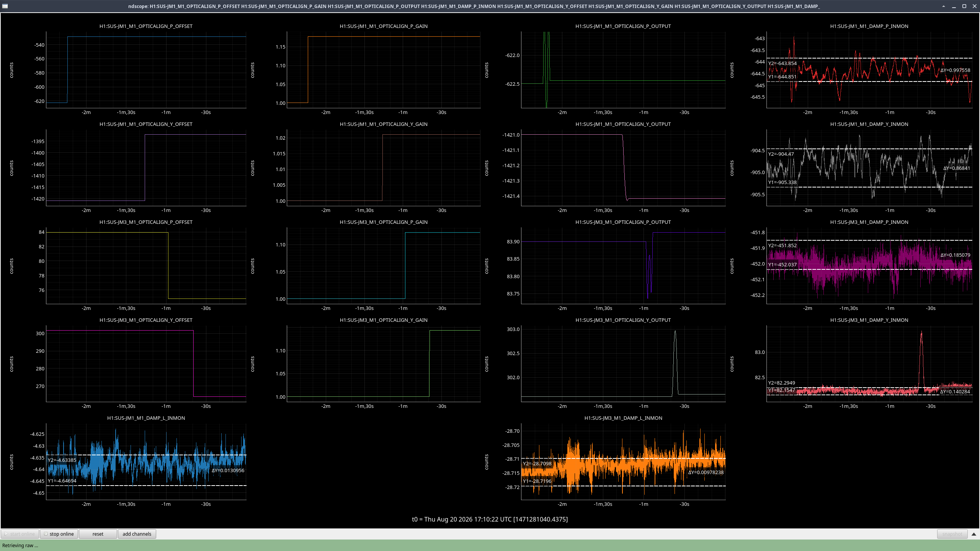
Task: Maximize the ndscope window
Action: click(964, 6)
